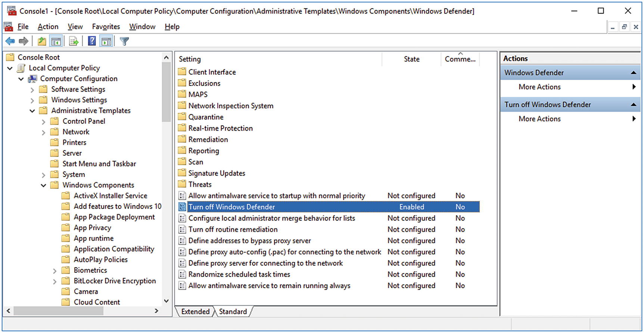Image resolution: width=644 pixels, height=333 pixels.
Task: Expand the Network tree node
Action: [x=44, y=132]
